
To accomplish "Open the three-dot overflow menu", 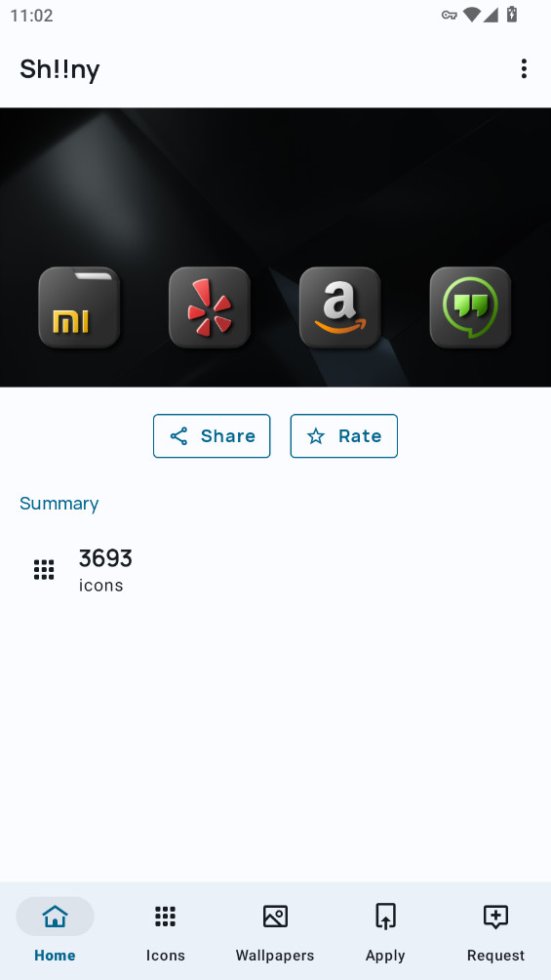I will (524, 68).
